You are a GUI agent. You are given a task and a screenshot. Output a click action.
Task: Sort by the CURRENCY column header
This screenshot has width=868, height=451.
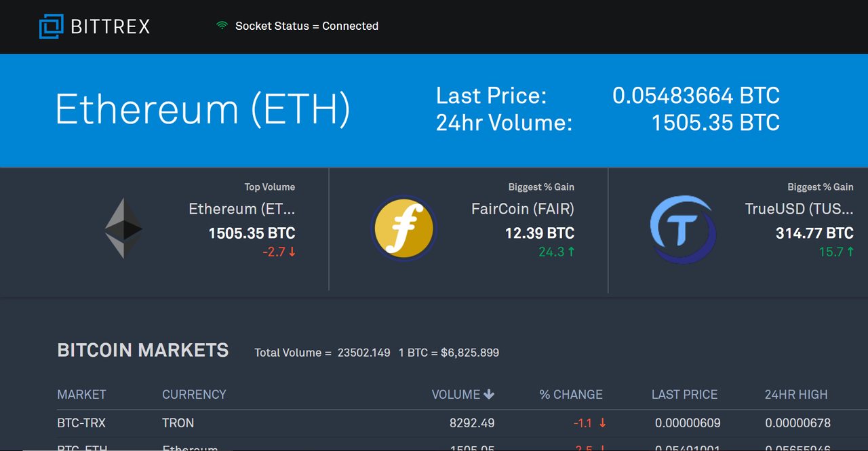click(x=194, y=395)
